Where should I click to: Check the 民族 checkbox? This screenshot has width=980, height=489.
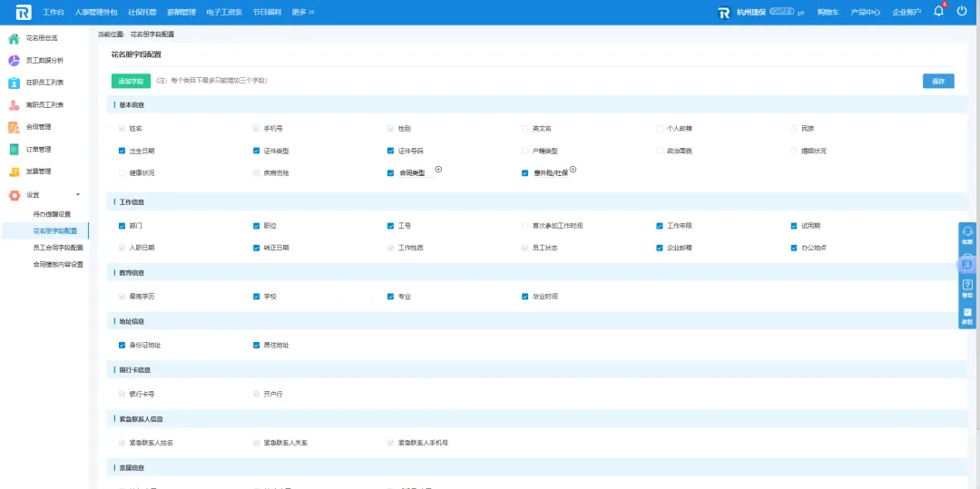(x=794, y=129)
